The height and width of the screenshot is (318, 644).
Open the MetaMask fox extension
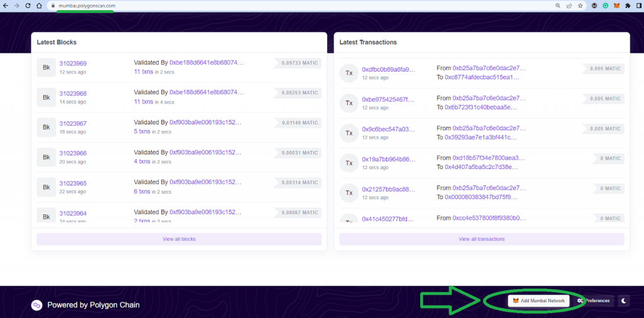point(616,6)
